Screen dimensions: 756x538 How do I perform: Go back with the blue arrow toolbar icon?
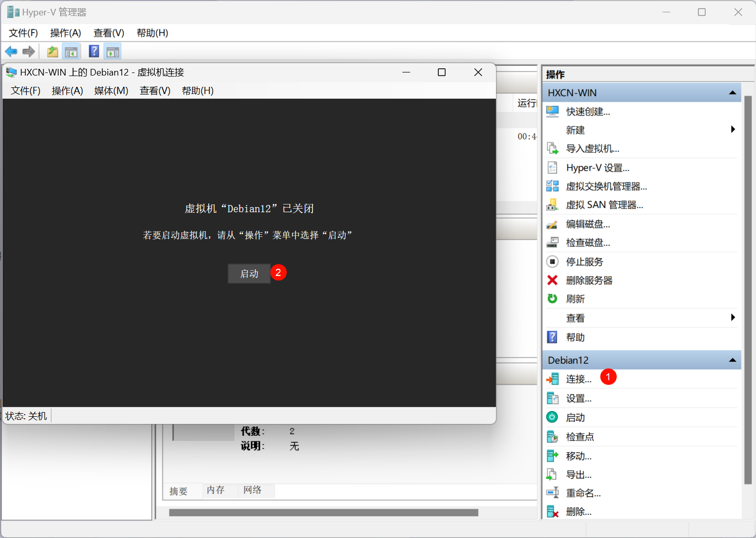pyautogui.click(x=11, y=51)
